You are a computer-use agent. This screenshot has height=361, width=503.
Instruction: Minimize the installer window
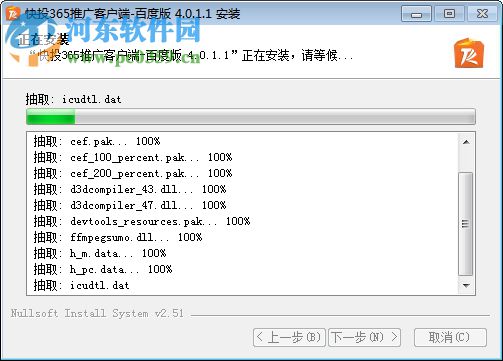point(416,14)
